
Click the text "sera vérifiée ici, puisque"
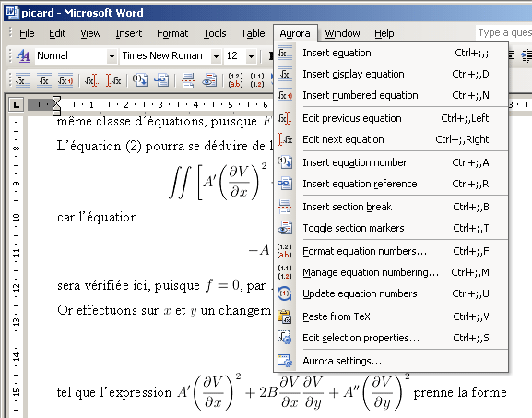pos(128,285)
